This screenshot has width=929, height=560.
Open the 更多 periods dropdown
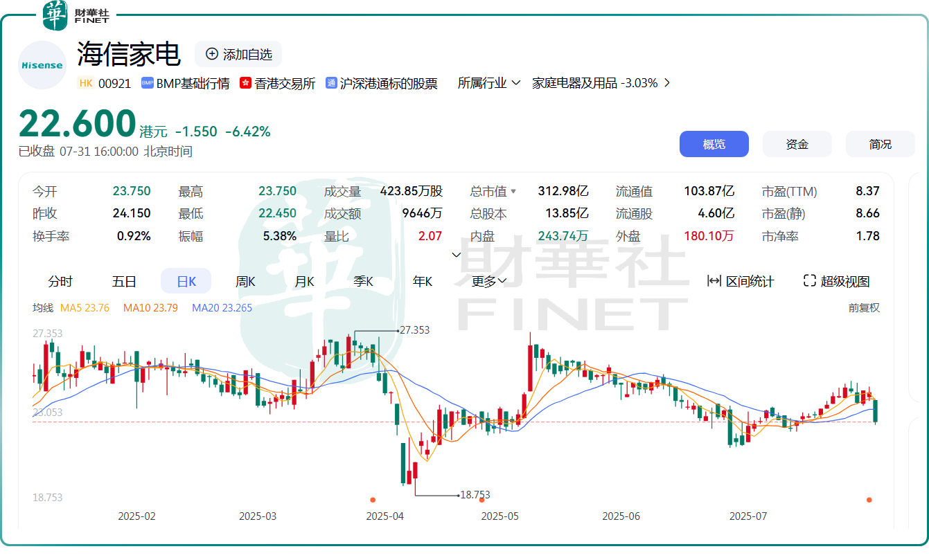pyautogui.click(x=489, y=282)
